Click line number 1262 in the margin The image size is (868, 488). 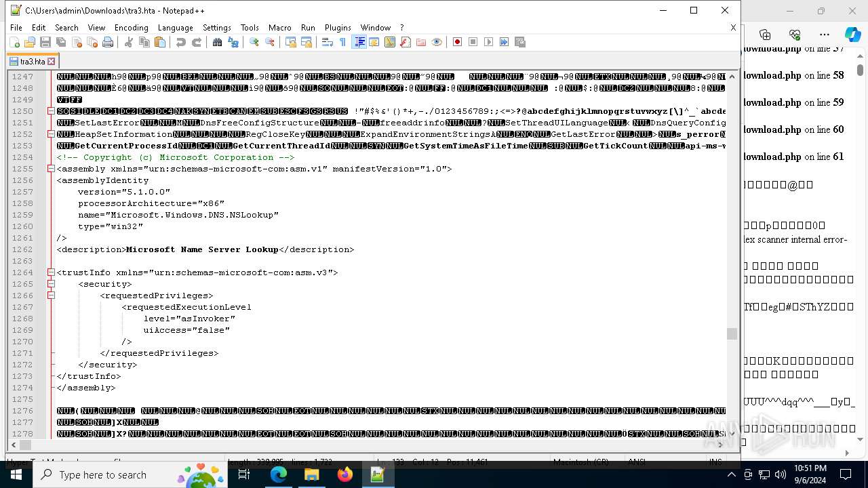coord(22,249)
